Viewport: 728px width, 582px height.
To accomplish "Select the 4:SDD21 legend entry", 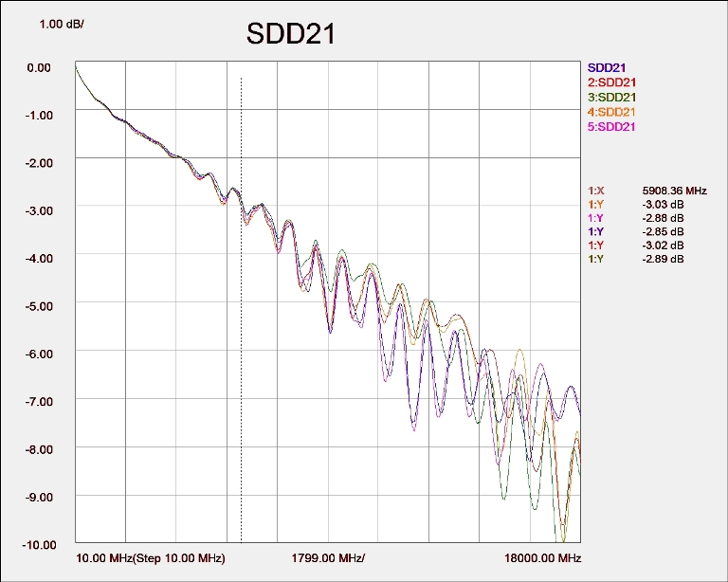I will click(x=611, y=112).
